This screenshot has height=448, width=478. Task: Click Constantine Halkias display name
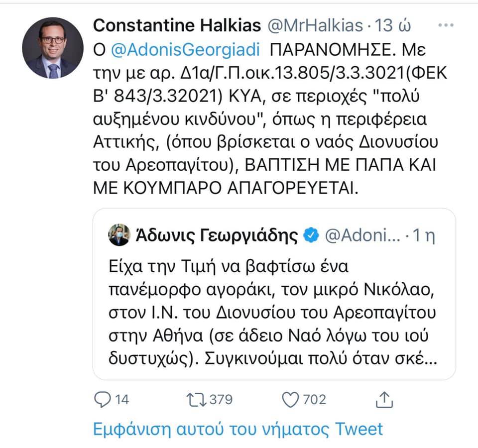coord(177,25)
